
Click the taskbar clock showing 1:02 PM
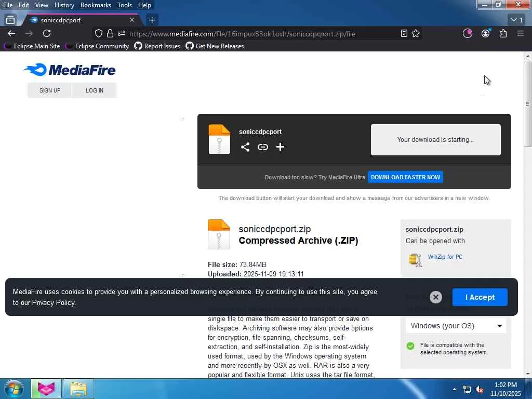pos(505,389)
